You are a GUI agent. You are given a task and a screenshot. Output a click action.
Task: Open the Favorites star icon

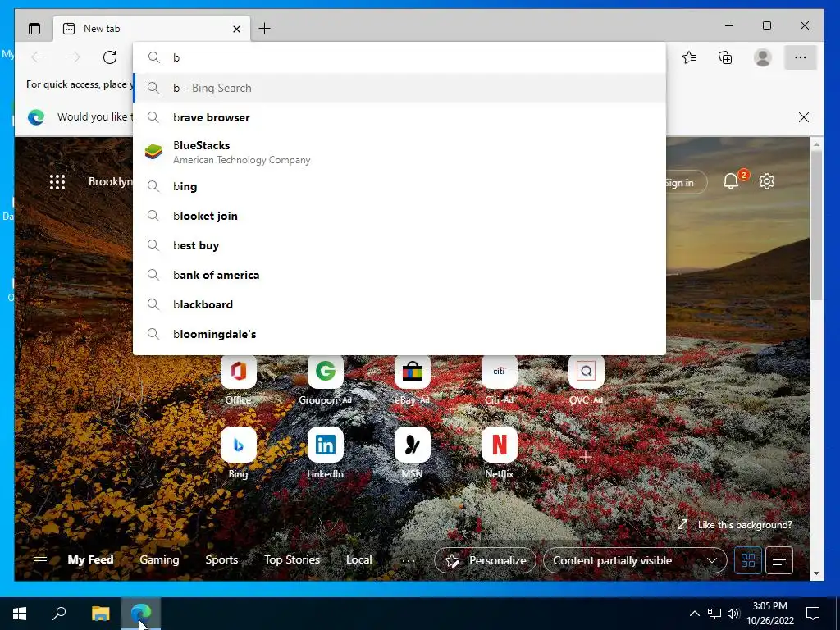click(x=689, y=57)
